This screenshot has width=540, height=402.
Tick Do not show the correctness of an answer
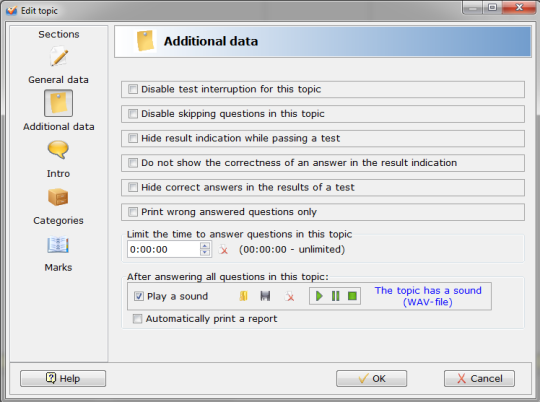[133, 163]
